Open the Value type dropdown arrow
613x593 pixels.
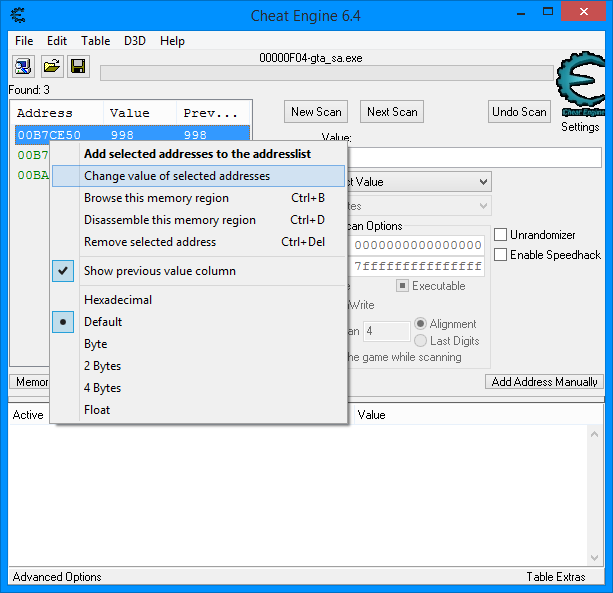click(x=483, y=182)
